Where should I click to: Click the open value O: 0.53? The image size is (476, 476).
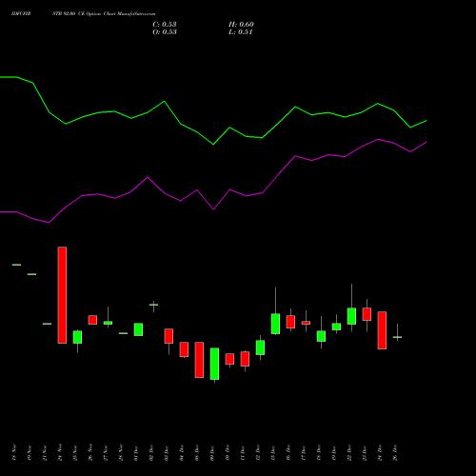[x=165, y=32]
